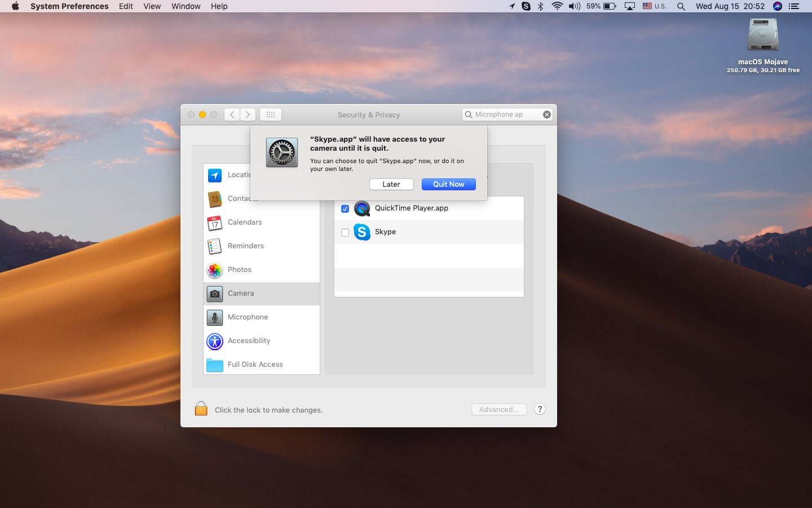The width and height of the screenshot is (812, 508).
Task: Click the Accessibility icon in sidebar
Action: tap(215, 341)
